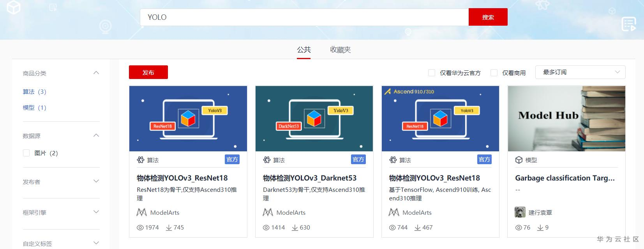Click the ModelArts logo on the Darknet53 card
This screenshot has height=249, width=644.
(268, 212)
